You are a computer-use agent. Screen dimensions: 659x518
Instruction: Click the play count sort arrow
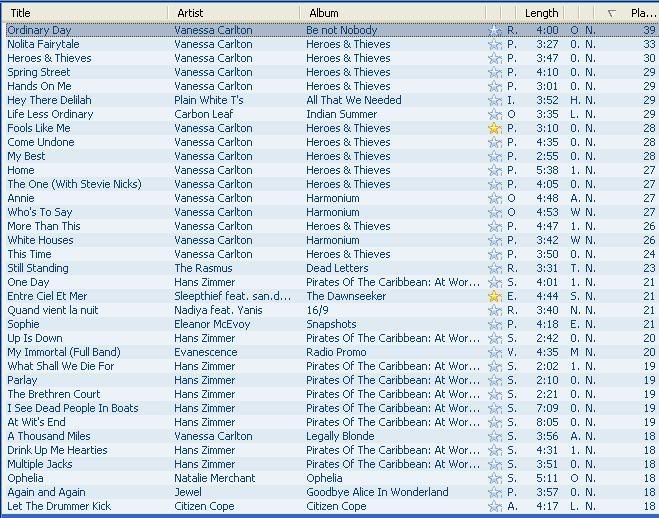tap(612, 13)
